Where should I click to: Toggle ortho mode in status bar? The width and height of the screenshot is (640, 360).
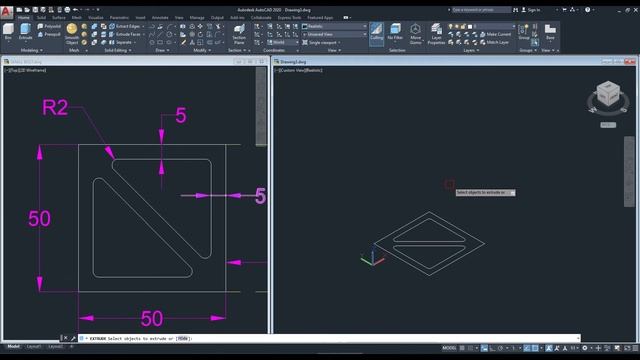(x=492, y=348)
